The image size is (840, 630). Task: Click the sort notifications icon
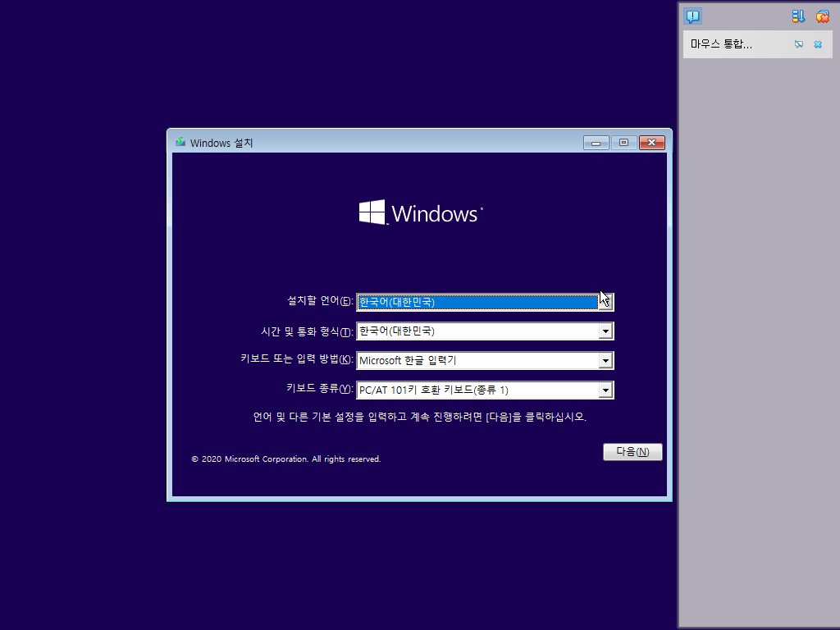[x=798, y=16]
